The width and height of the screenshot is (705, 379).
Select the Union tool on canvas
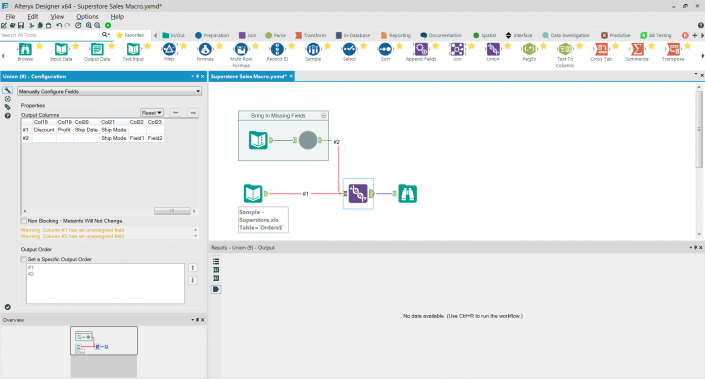tap(358, 194)
